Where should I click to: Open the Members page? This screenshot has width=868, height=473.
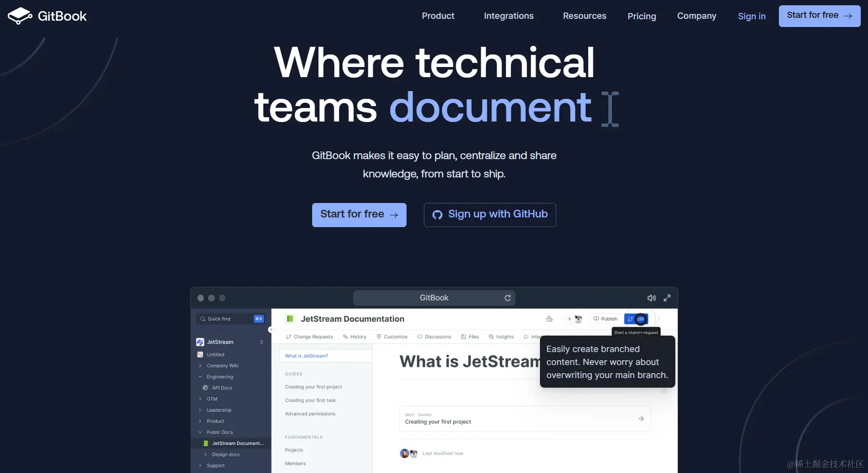tap(295, 463)
